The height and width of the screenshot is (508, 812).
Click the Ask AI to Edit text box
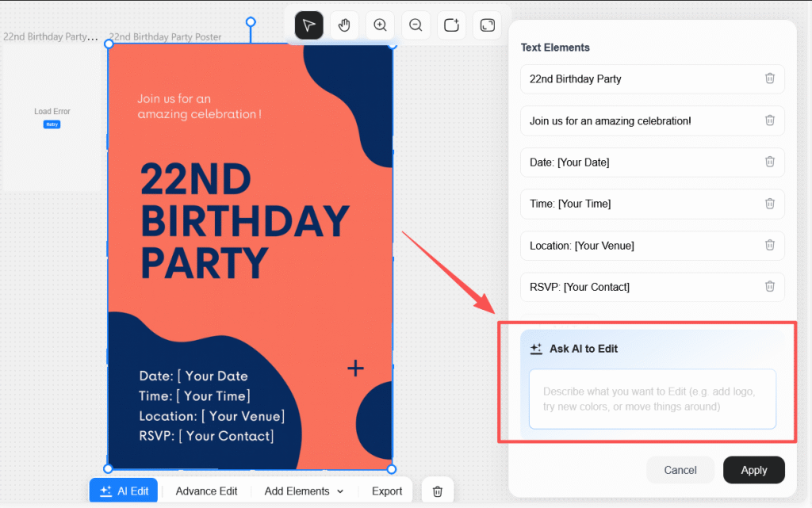(x=652, y=399)
